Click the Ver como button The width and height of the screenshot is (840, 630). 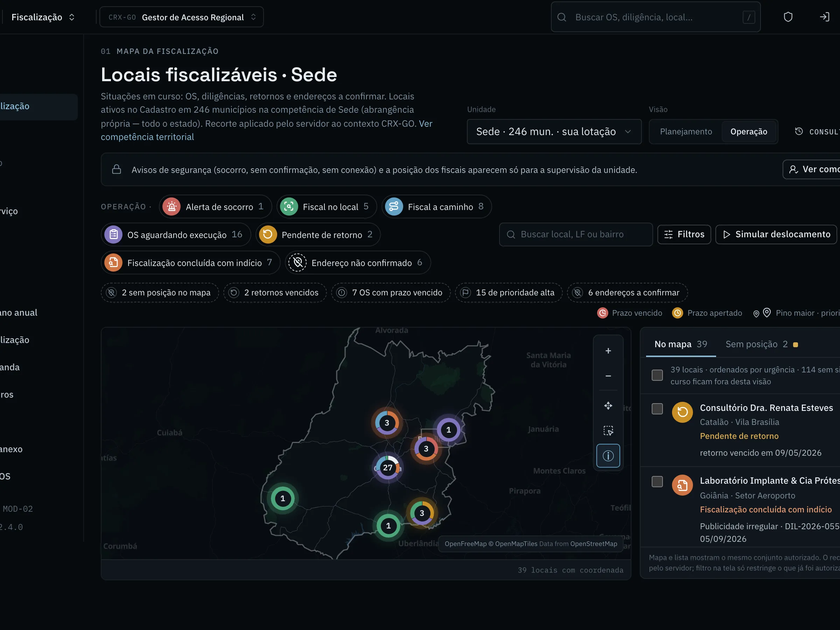pyautogui.click(x=812, y=169)
